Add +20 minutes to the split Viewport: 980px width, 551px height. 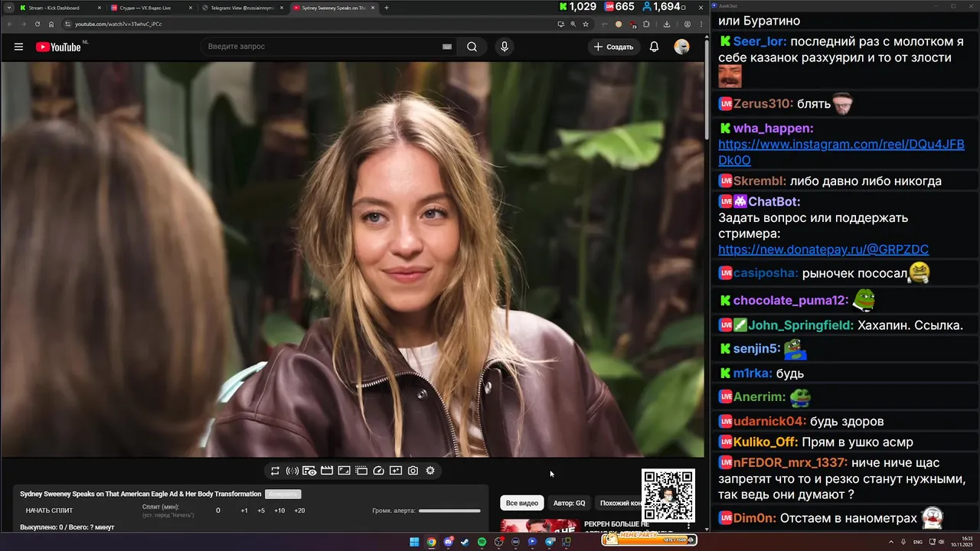299,510
